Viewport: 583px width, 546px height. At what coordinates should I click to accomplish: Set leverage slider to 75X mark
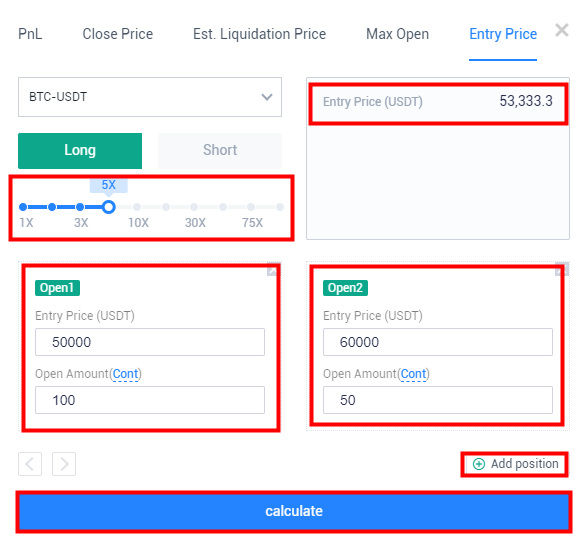pos(251,207)
